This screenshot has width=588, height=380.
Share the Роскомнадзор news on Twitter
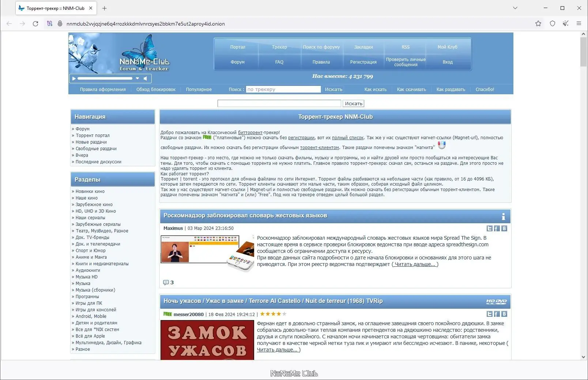click(490, 228)
